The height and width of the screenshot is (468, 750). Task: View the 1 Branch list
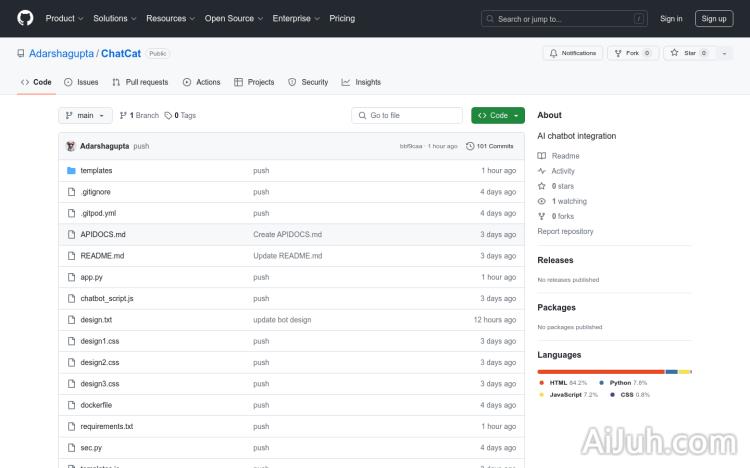pos(139,116)
